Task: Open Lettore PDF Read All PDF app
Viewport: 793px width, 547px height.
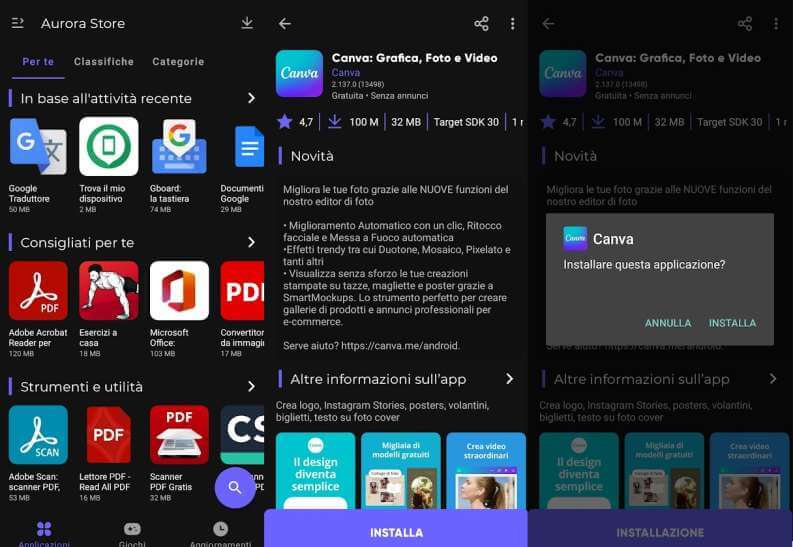Action: point(109,435)
